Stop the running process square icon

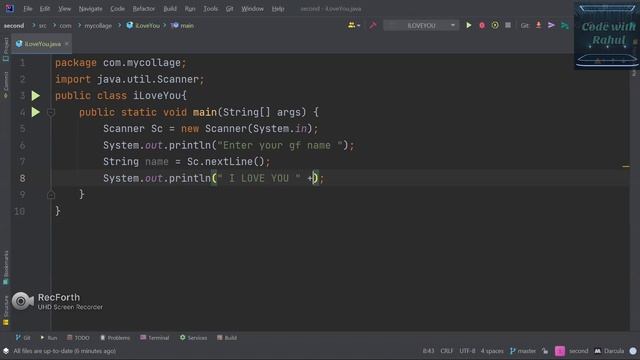tap(508, 25)
